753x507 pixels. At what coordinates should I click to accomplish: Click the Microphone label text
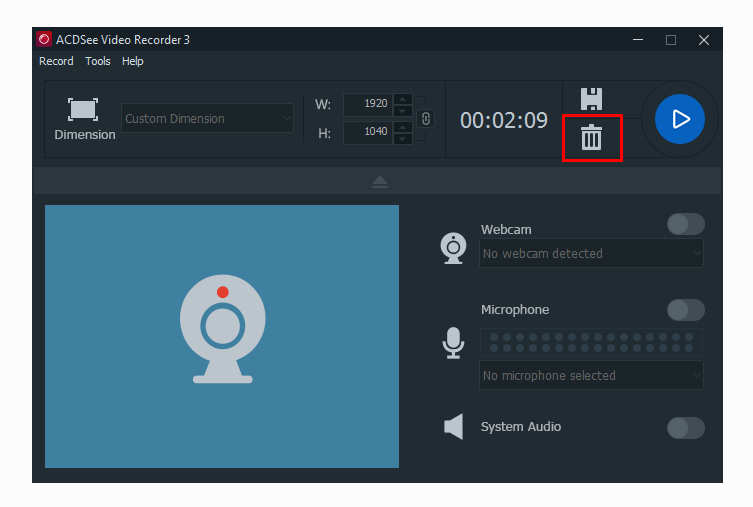[515, 310]
